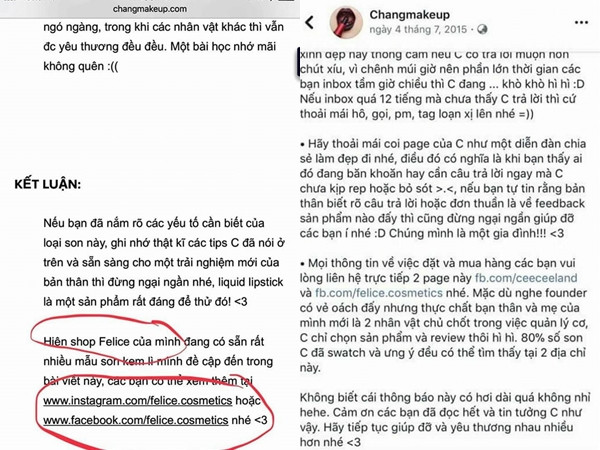This screenshot has height=450, width=600.
Task: Follow the fb.com/felice.cosmetics link in post
Action: pyautogui.click(x=379, y=293)
